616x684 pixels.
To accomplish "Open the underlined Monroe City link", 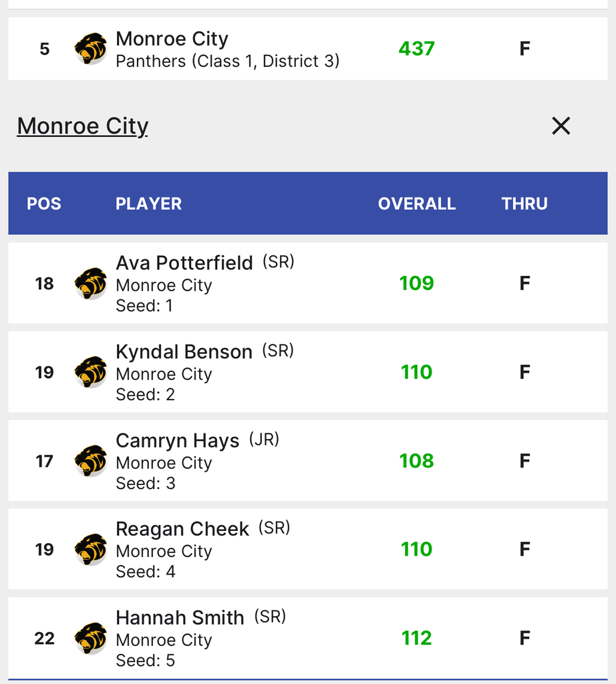I will [83, 126].
